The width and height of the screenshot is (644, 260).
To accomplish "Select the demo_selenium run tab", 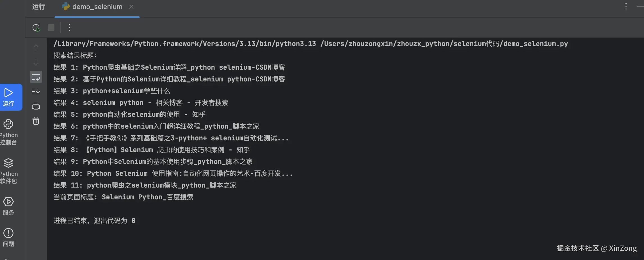I will (97, 7).
